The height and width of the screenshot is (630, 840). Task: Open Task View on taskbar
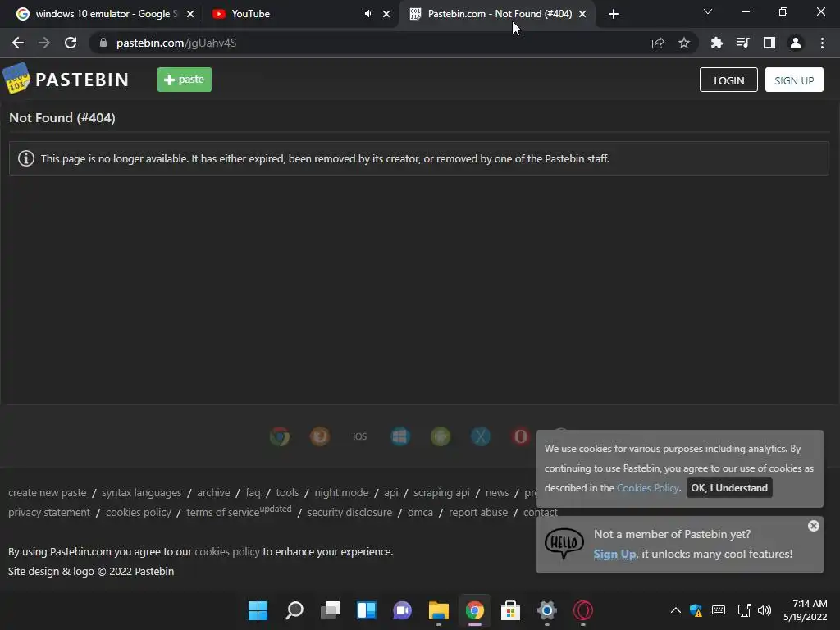tap(330, 610)
